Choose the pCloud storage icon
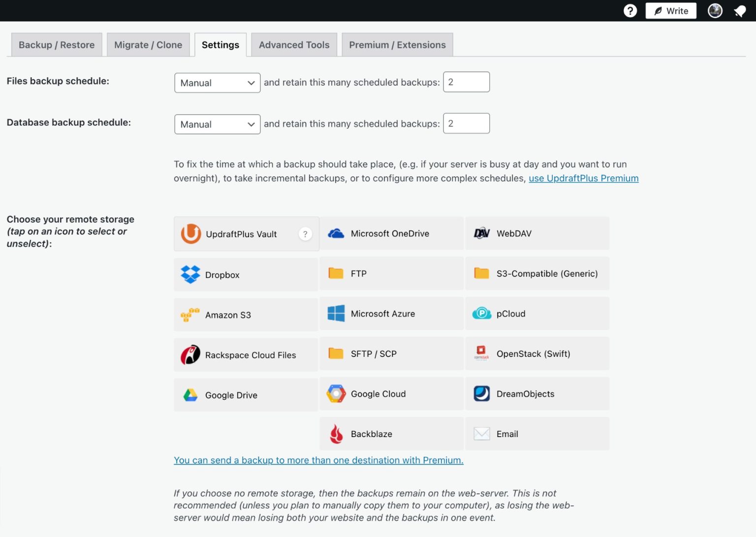The width and height of the screenshot is (756, 537). pos(481,314)
